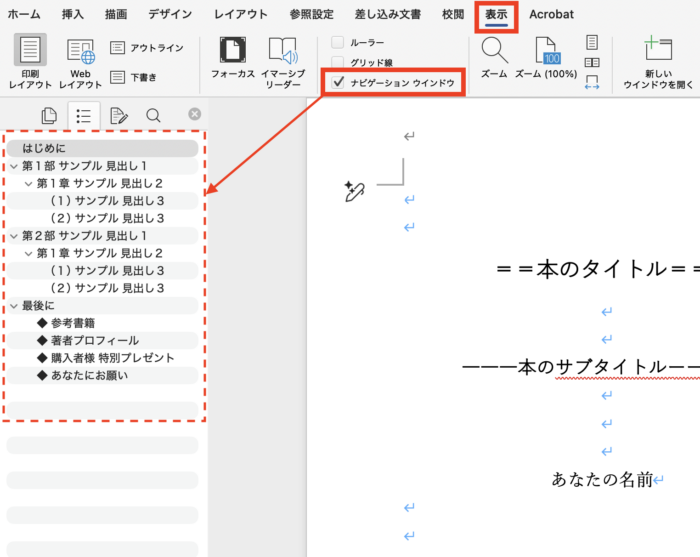
Task: Switch to Web Layout view
Action: coord(80,62)
